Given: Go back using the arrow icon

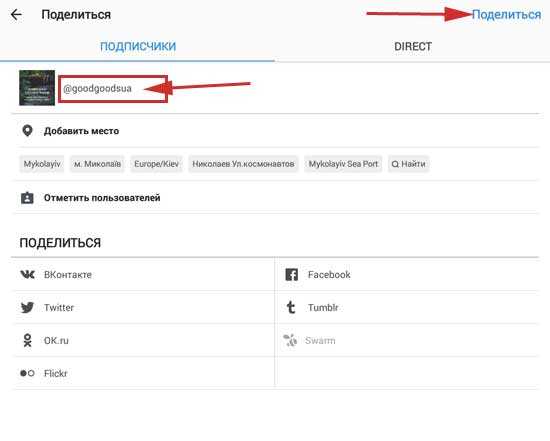Looking at the screenshot, I should [x=16, y=15].
